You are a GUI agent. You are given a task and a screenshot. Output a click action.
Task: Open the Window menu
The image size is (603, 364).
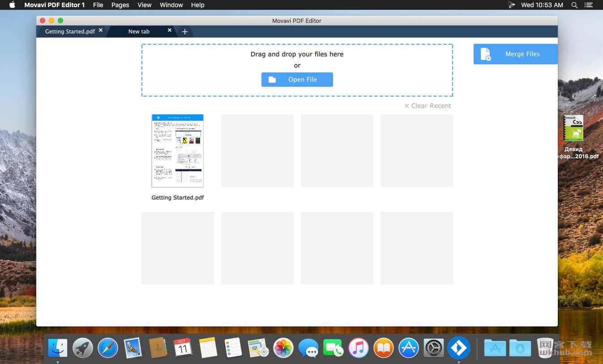click(171, 5)
